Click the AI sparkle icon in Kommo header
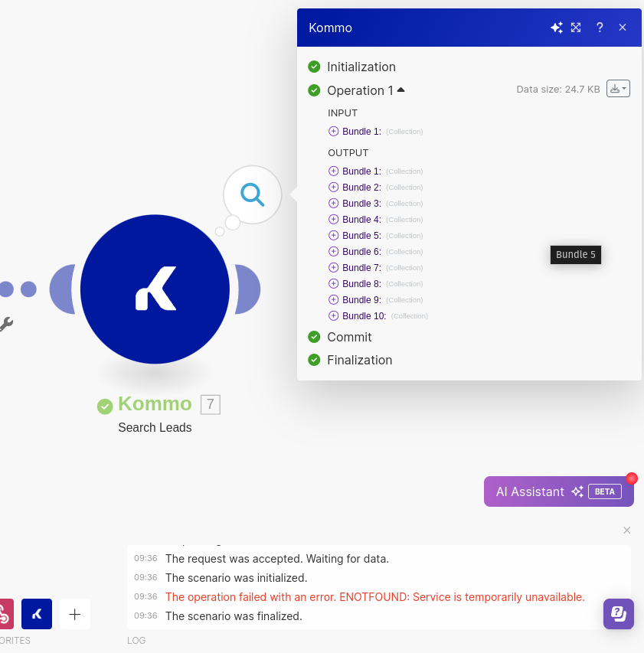644x653 pixels. click(557, 28)
